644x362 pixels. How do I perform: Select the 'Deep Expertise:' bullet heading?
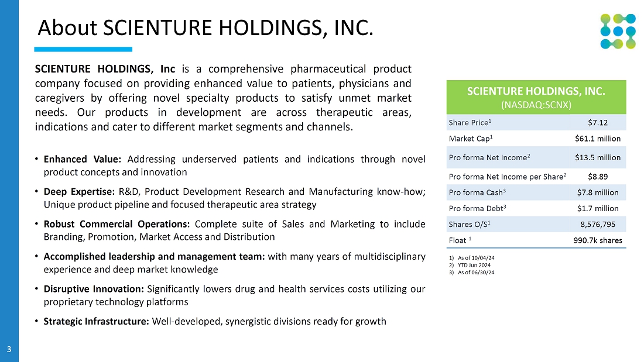(x=80, y=192)
